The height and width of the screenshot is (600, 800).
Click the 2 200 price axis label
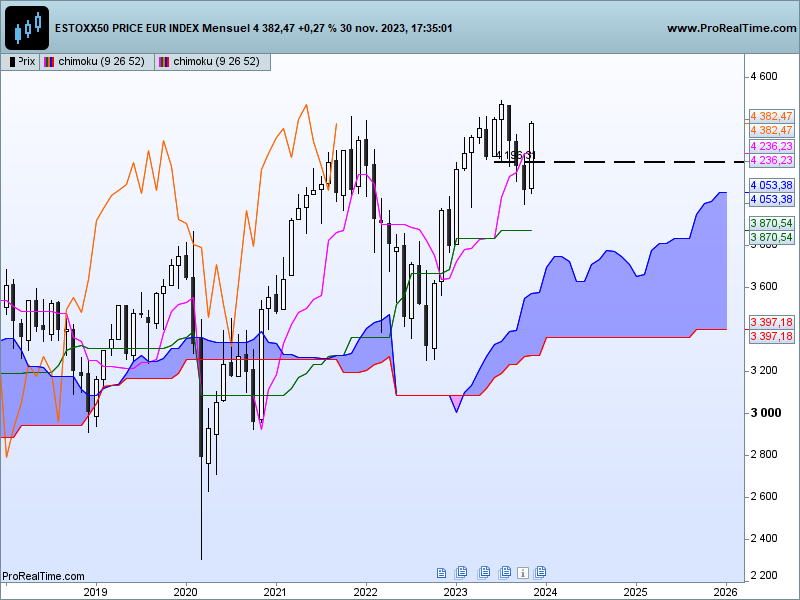(764, 576)
